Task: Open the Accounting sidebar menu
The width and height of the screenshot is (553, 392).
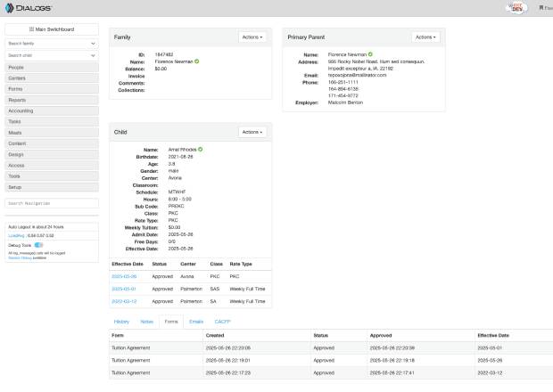Action: point(51,110)
